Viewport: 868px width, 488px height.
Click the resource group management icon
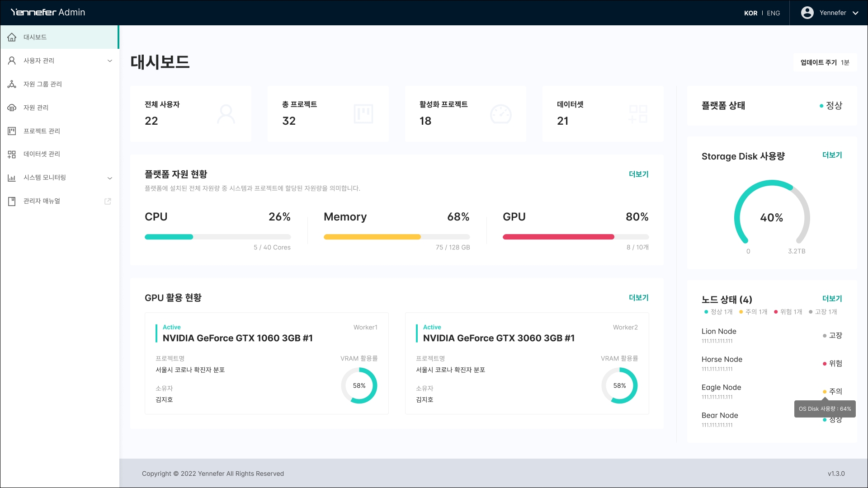pos(12,84)
